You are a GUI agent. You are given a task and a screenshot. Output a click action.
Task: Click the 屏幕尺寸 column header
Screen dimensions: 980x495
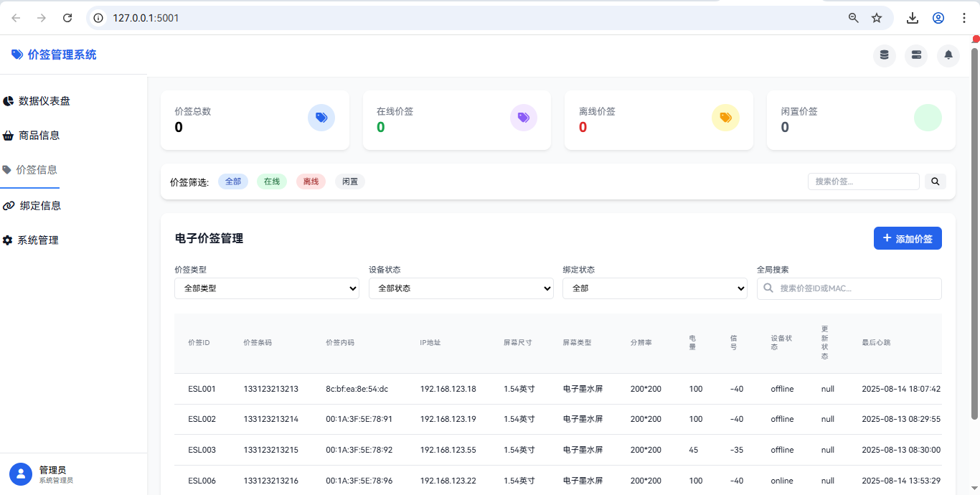pyautogui.click(x=518, y=343)
